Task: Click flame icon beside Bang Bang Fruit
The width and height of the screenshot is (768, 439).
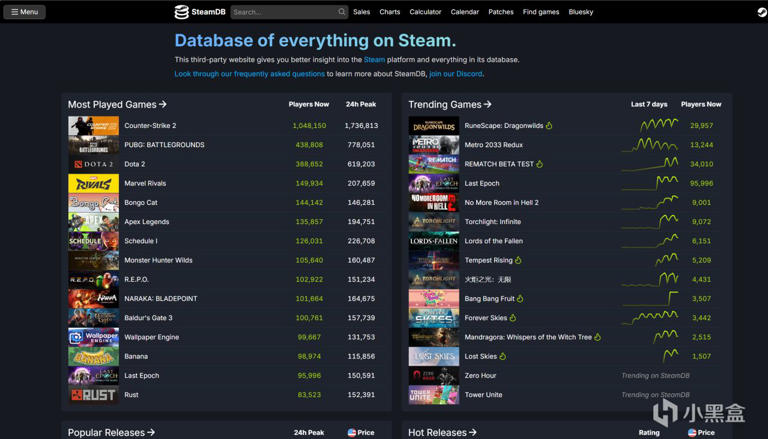Action: pos(520,298)
